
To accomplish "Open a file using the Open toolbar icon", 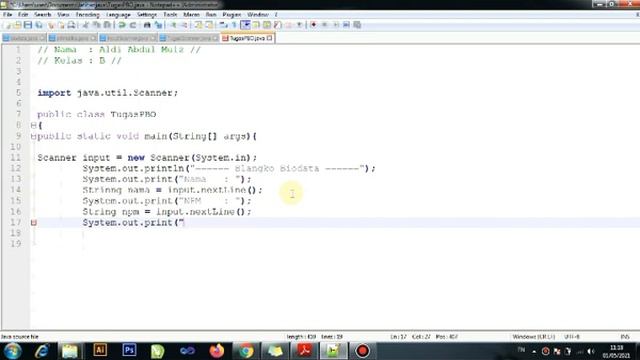I will click(18, 25).
